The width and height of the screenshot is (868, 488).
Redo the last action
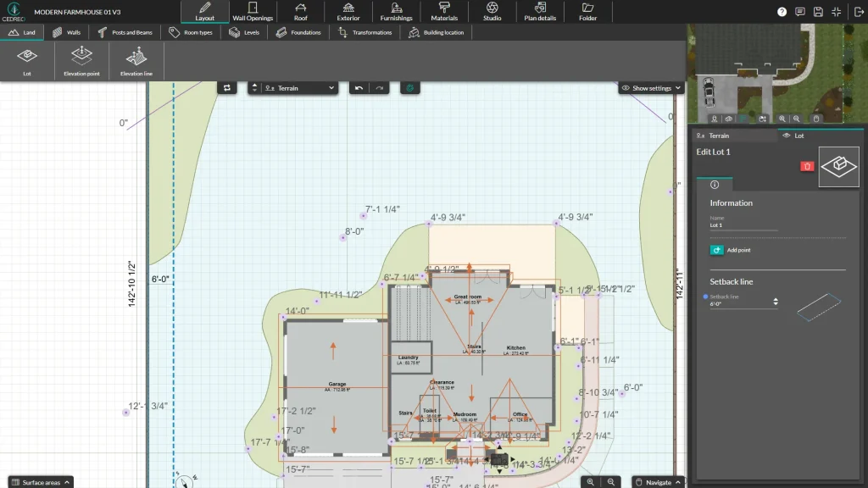point(379,88)
